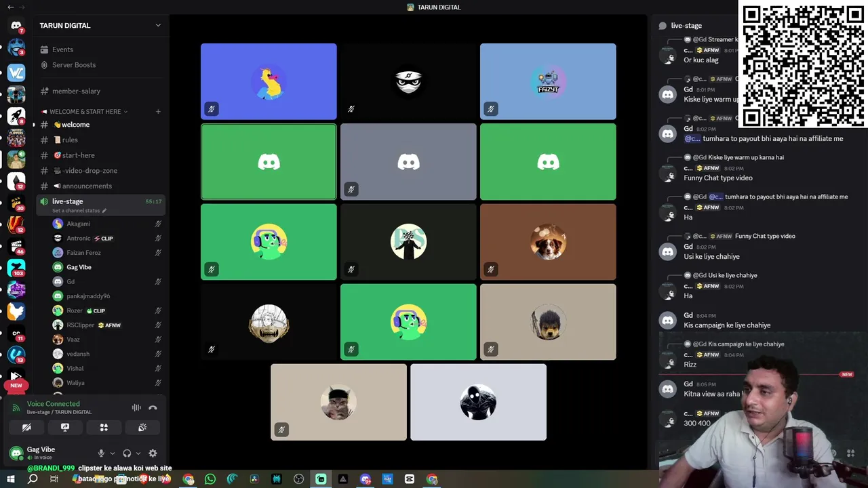
Task: Open OBS Studio from the taskbar
Action: click(298, 479)
